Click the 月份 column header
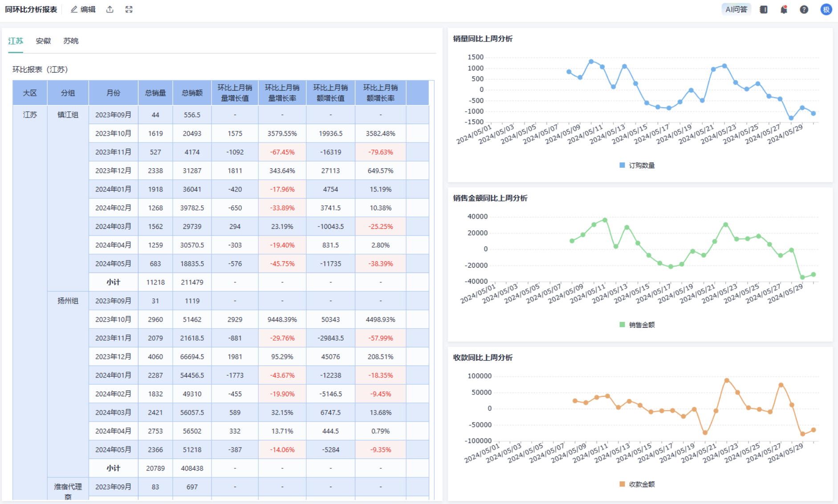This screenshot has width=838, height=504. [x=114, y=93]
